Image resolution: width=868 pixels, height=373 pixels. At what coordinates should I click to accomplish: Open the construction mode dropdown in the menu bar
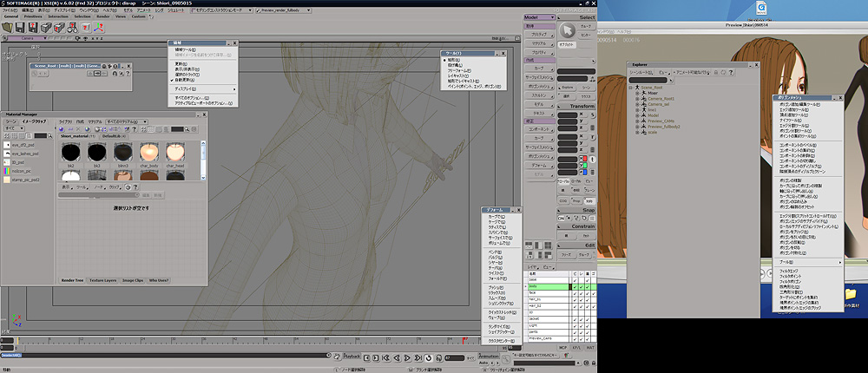(221, 10)
